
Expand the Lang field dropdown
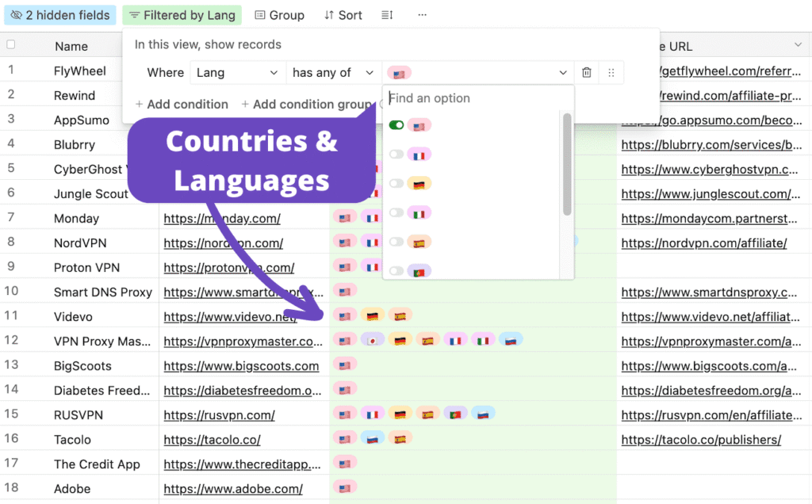coord(238,72)
